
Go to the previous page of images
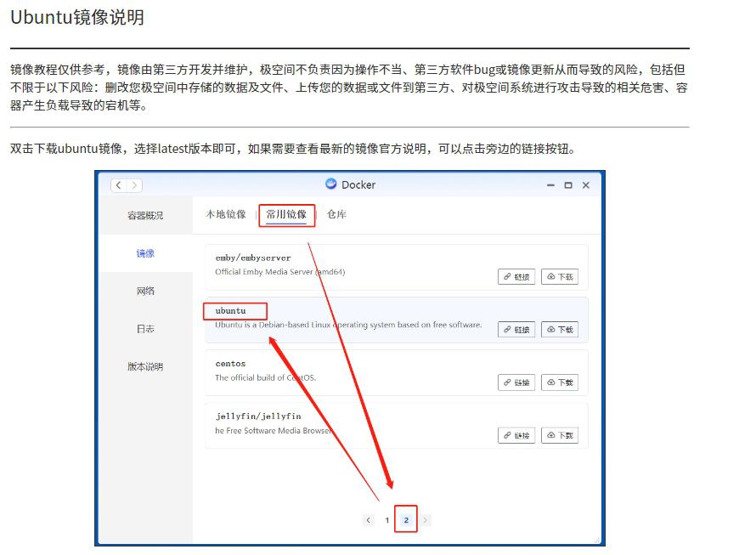(x=369, y=520)
